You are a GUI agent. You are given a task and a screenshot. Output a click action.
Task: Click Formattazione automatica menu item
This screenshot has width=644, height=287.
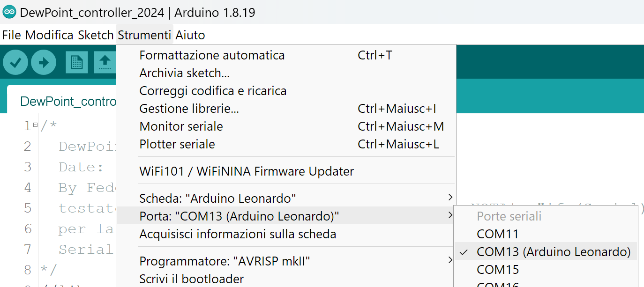click(x=212, y=55)
